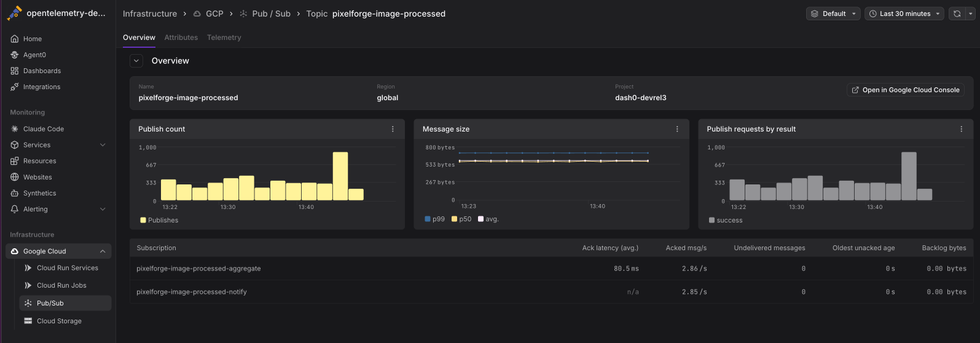The height and width of the screenshot is (343, 980).
Task: Click the Services cube icon
Action: (15, 145)
